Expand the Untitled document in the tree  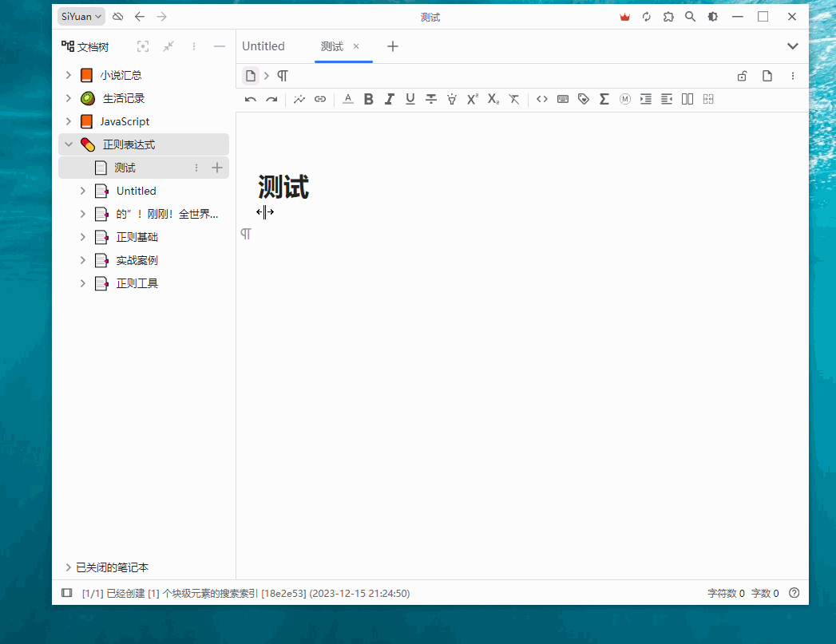coord(82,191)
